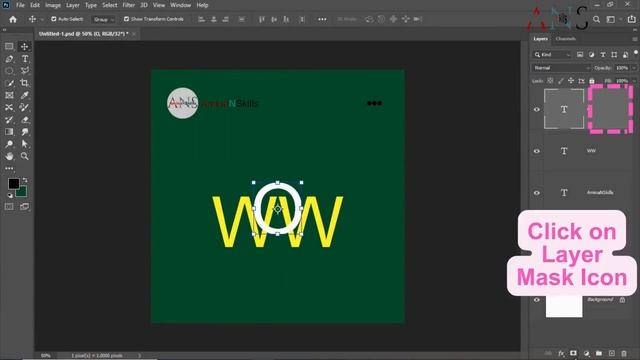Click Add layer style fx icon
This screenshot has height=360, width=640.
click(x=561, y=353)
